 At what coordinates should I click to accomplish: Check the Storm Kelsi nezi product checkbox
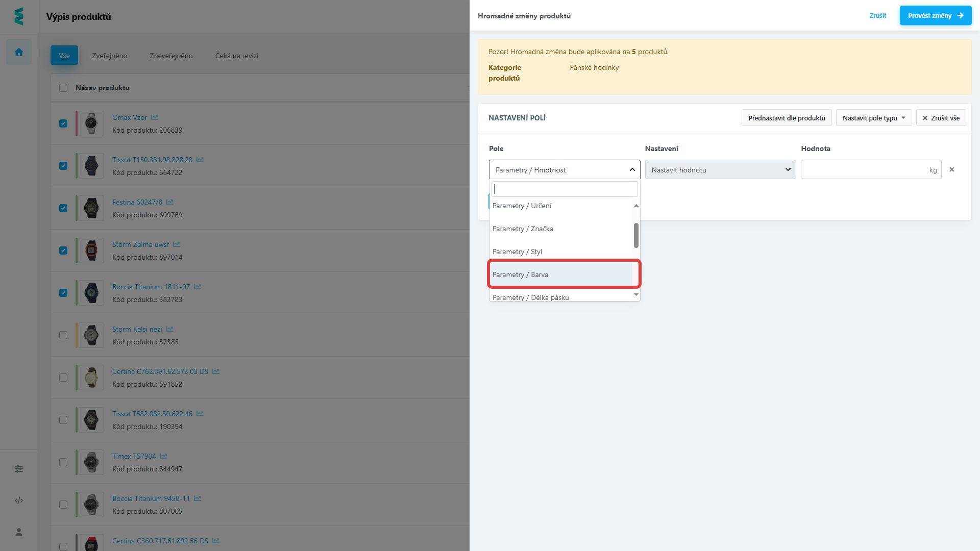[x=63, y=335]
